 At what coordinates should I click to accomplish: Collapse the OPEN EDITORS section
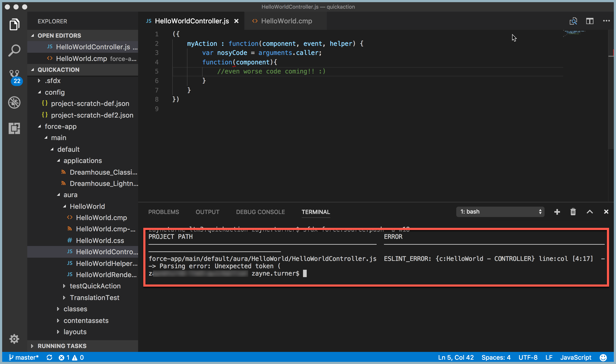pyautogui.click(x=59, y=36)
